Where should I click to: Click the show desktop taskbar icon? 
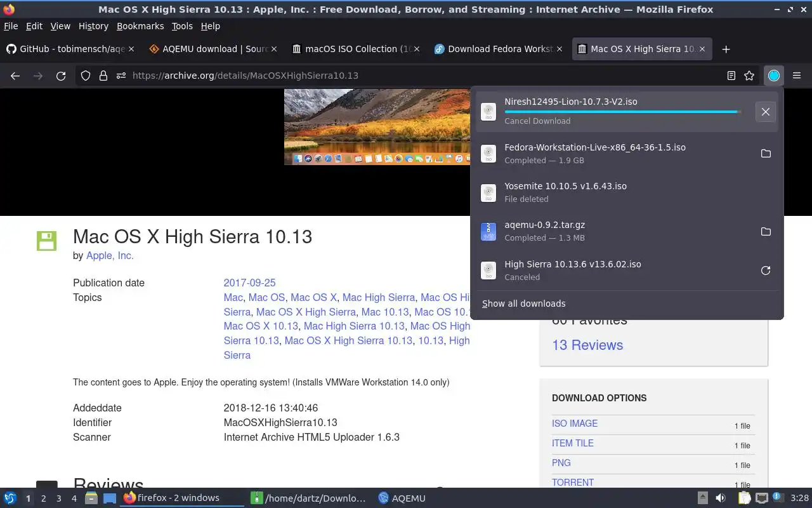[110, 498]
